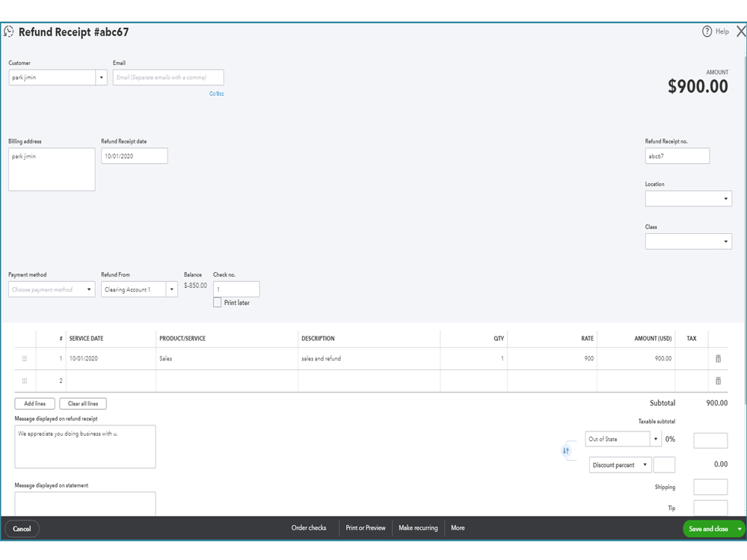The image size is (747, 560).
Task: Click the Refund Receipt date field
Action: 134,156
